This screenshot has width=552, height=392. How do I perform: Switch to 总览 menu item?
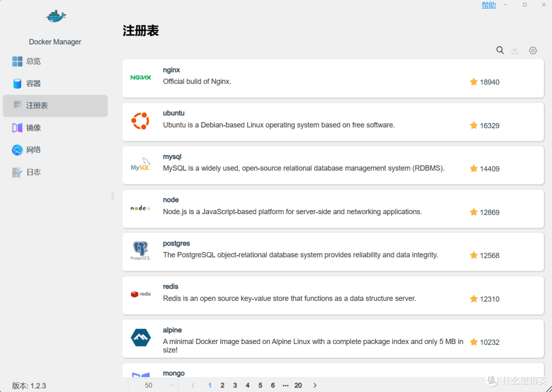[55, 61]
